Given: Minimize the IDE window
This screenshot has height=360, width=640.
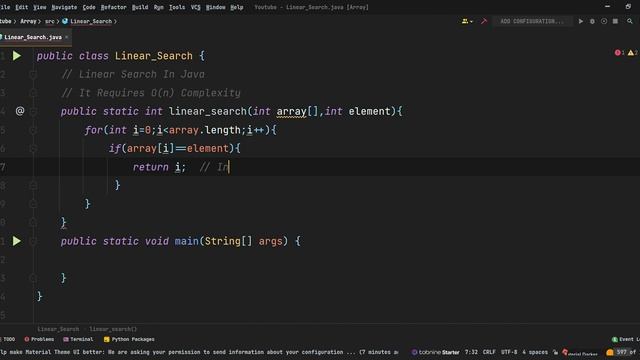Looking at the screenshot, I should pos(607,7).
